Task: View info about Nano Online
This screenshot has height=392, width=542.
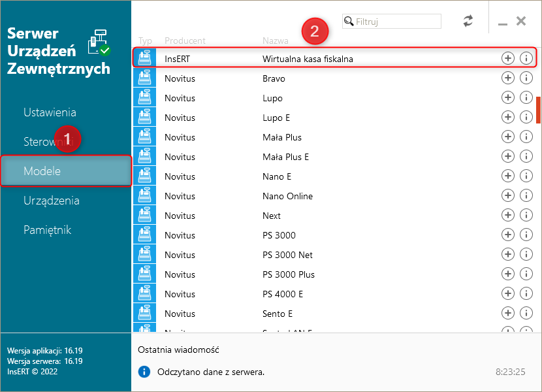Action: point(526,195)
